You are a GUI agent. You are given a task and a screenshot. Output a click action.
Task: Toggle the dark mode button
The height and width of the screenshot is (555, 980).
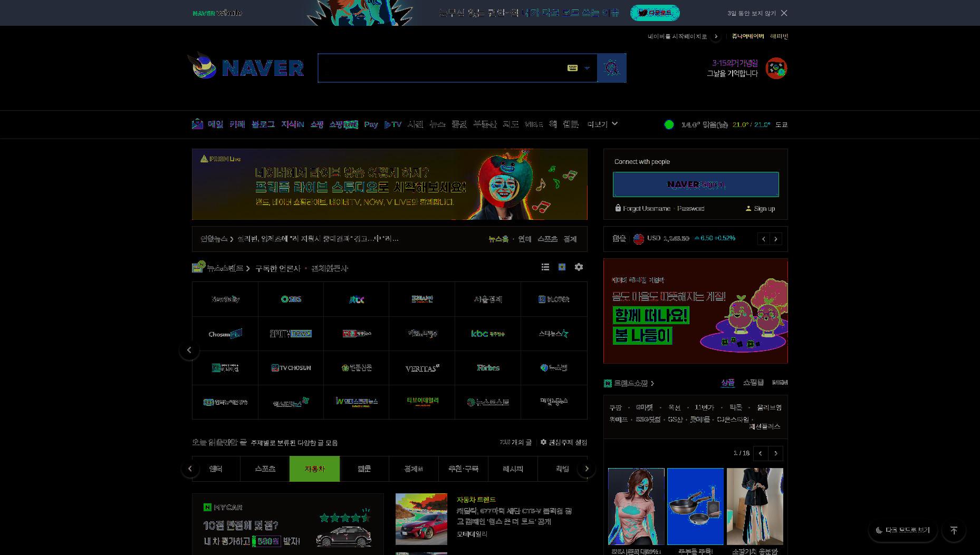[903, 530]
